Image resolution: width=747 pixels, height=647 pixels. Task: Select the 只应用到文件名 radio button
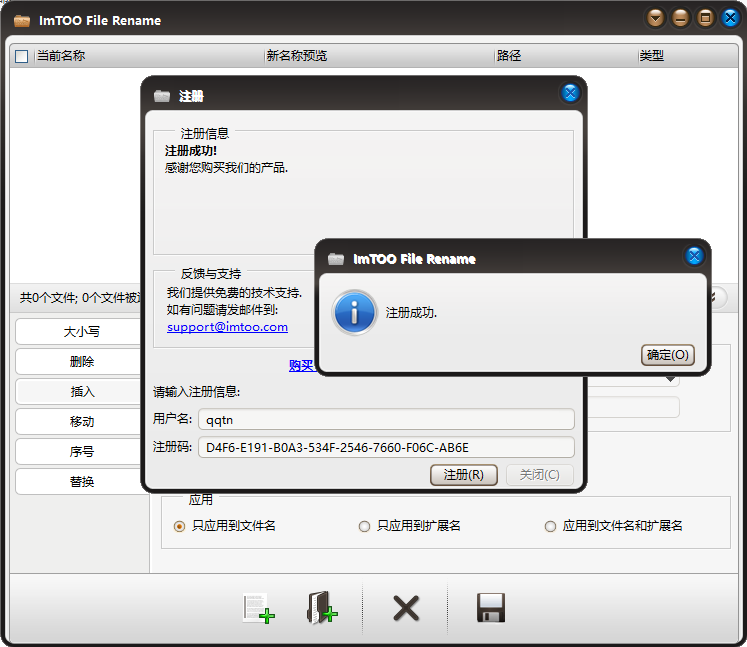click(x=180, y=526)
